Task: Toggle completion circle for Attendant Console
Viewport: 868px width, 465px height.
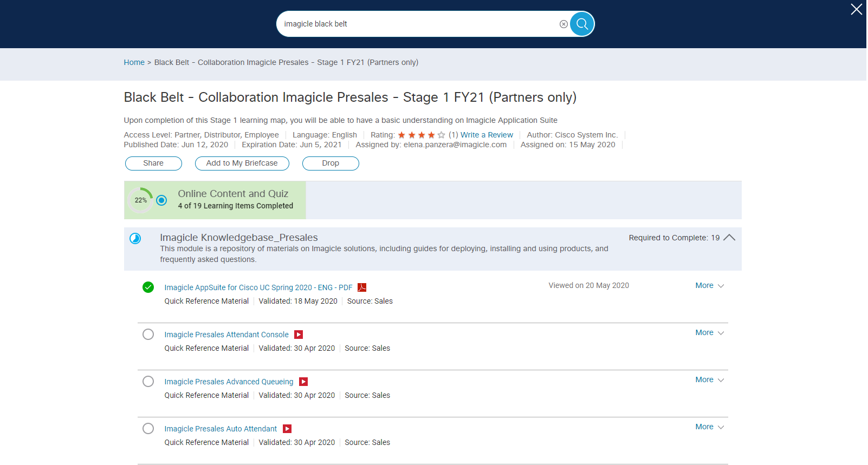Action: (148, 335)
